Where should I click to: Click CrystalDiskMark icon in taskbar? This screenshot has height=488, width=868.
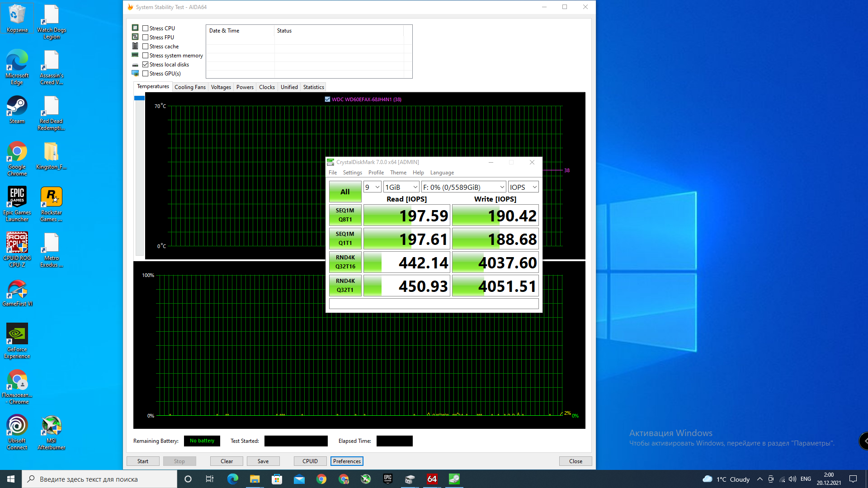[x=454, y=479]
